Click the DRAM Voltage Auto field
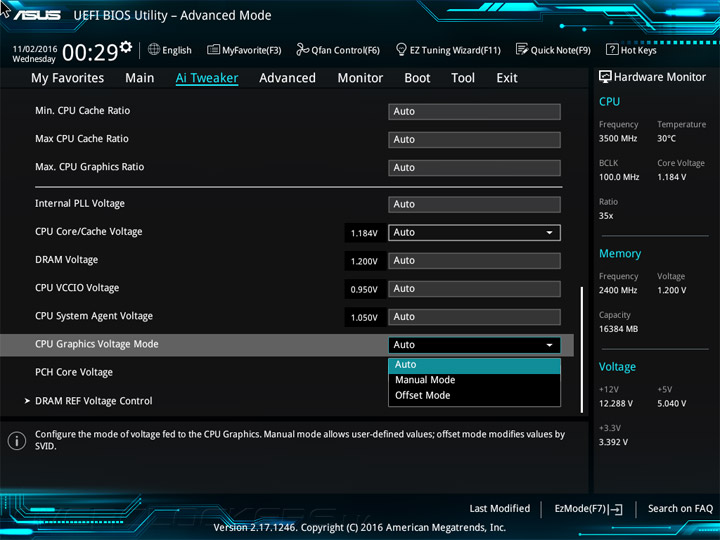This screenshot has width=720, height=540. 474,260
